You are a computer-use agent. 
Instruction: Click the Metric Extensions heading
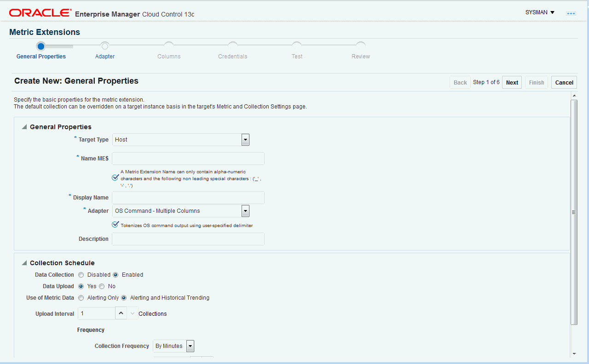tap(45, 32)
